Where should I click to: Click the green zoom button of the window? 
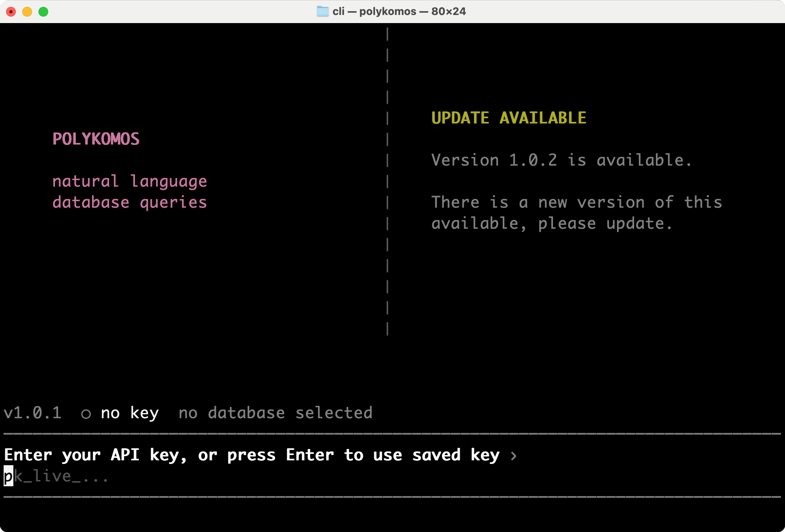point(43,12)
